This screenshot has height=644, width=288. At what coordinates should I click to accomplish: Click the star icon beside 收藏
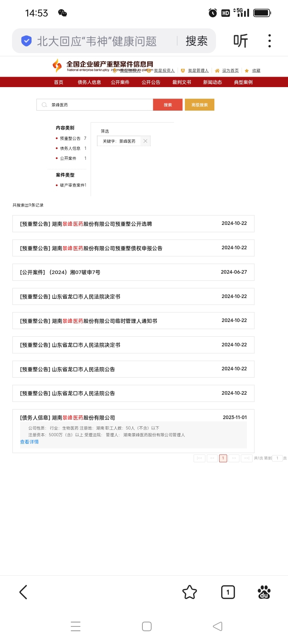[x=247, y=71]
